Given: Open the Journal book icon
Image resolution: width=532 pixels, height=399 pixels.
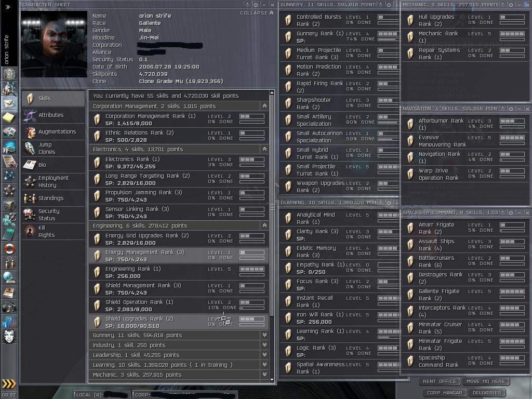Looking at the screenshot, I should point(9,292).
